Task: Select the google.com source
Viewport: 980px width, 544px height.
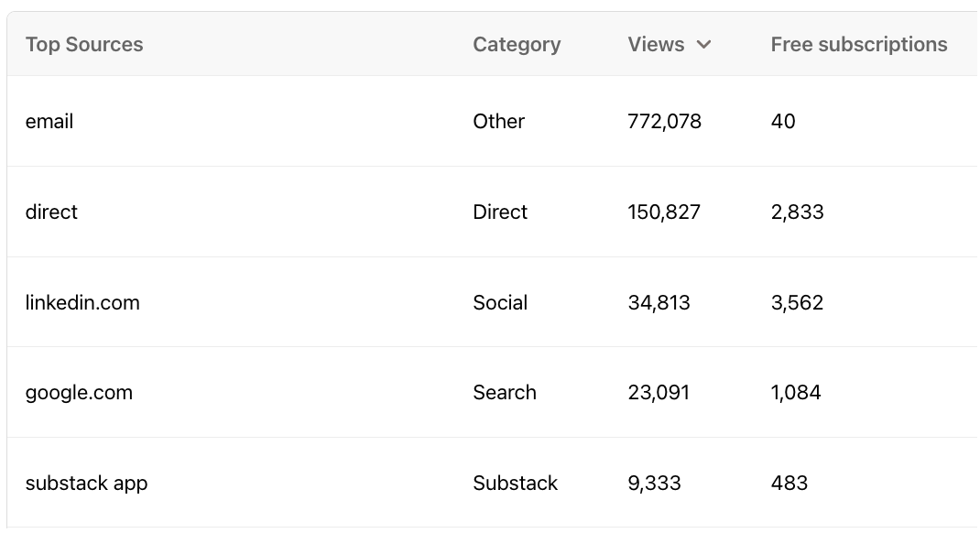Action: tap(79, 393)
